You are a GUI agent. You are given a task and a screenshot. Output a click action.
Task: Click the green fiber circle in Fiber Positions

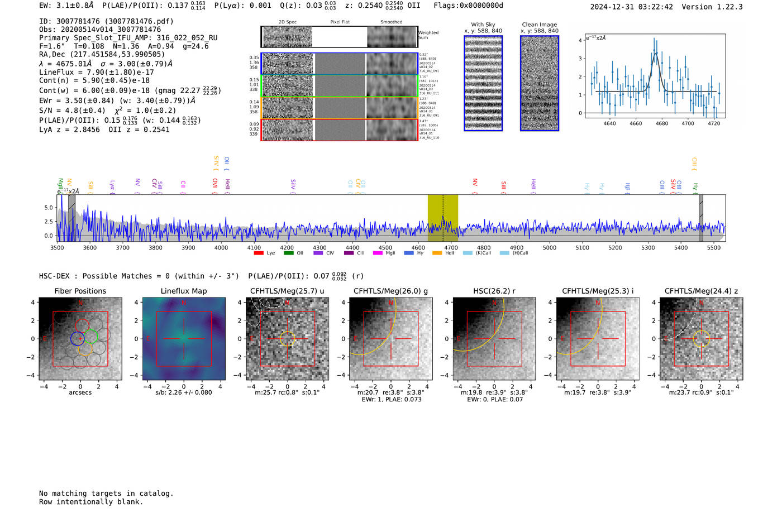coord(91,336)
